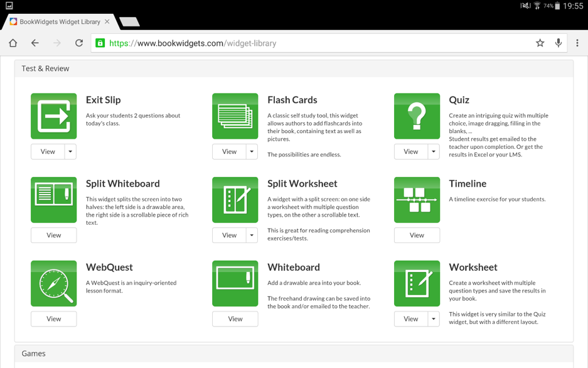Click the Split Worksheet title
Screen dimensions: 588x368
(302, 184)
